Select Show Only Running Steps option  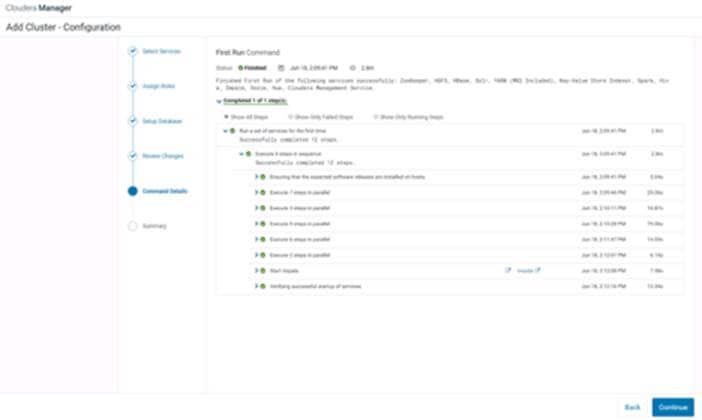376,117
